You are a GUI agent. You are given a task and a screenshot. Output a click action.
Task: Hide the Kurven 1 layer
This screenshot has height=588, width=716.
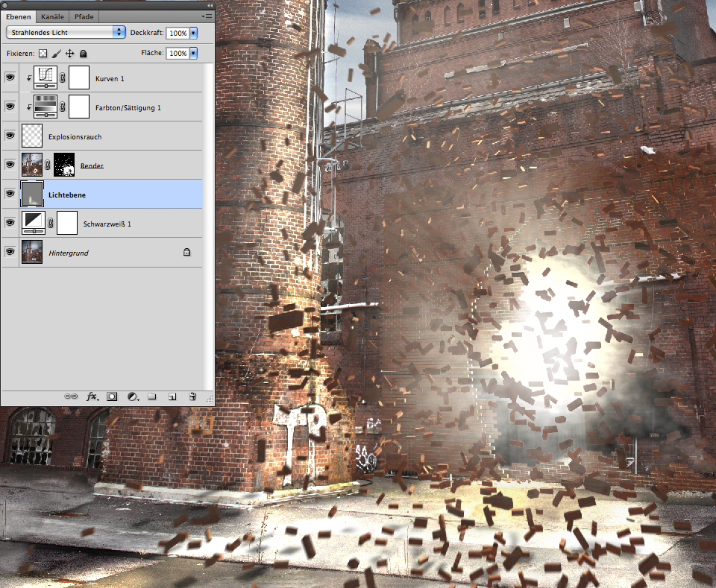click(x=10, y=78)
